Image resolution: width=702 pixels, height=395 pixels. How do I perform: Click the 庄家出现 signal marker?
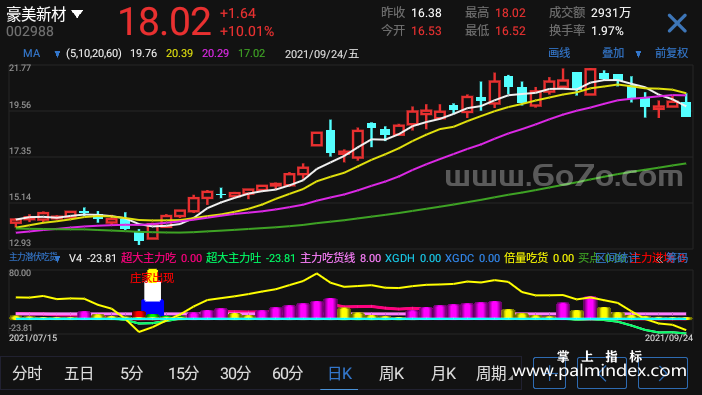[152, 278]
